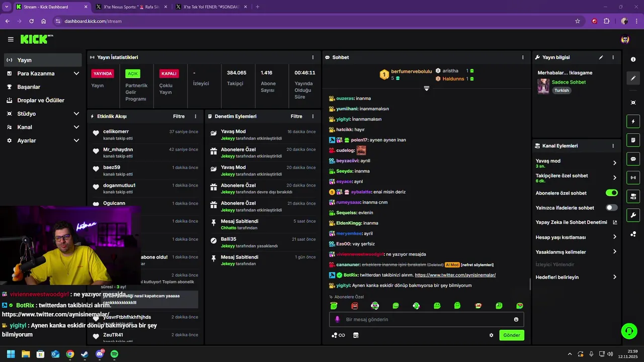This screenshot has width=644, height=362.
Task: Open the BotRix twitter link in chat
Action: tap(455, 275)
